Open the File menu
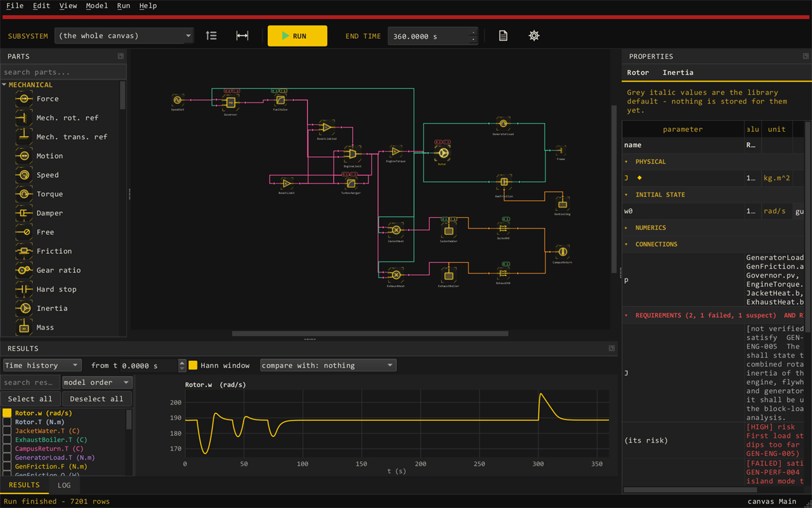Image resolution: width=812 pixels, height=508 pixels. 15,6
